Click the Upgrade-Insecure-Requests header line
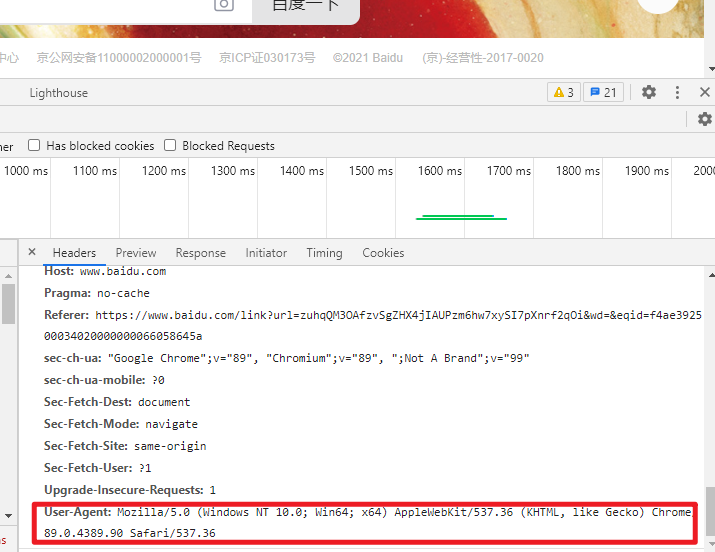 (x=130, y=490)
